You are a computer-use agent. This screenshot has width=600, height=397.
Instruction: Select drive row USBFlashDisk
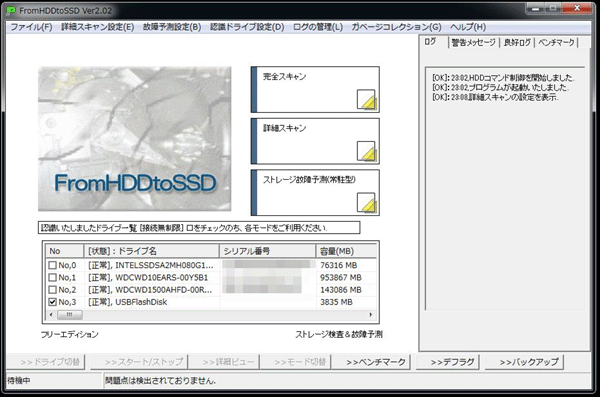pos(211,302)
